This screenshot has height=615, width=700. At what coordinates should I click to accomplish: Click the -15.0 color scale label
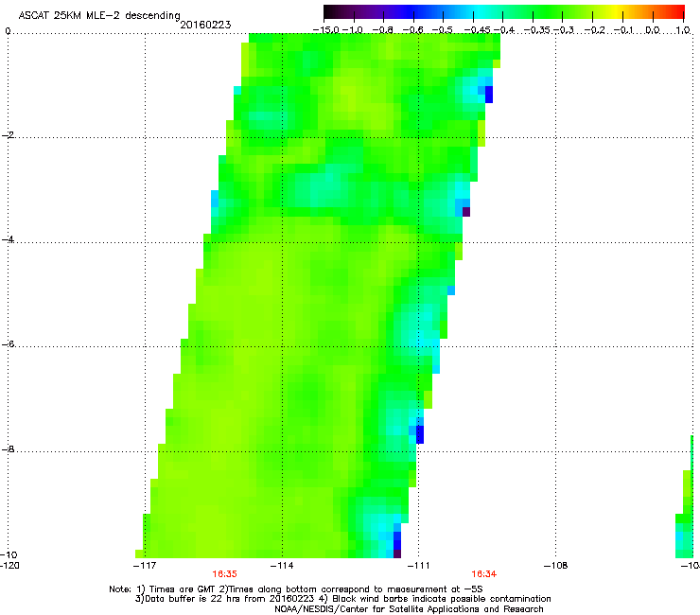pos(326,30)
